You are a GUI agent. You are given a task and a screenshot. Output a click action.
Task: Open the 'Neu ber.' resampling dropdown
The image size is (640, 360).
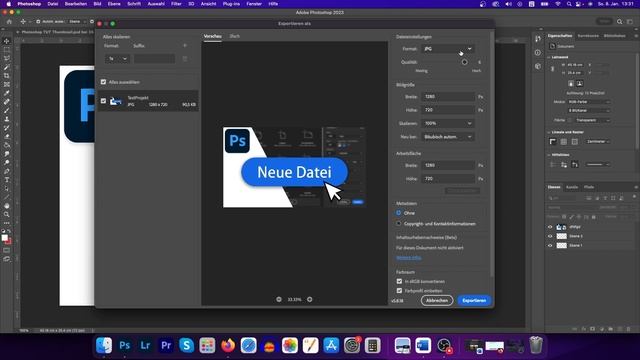(x=448, y=137)
